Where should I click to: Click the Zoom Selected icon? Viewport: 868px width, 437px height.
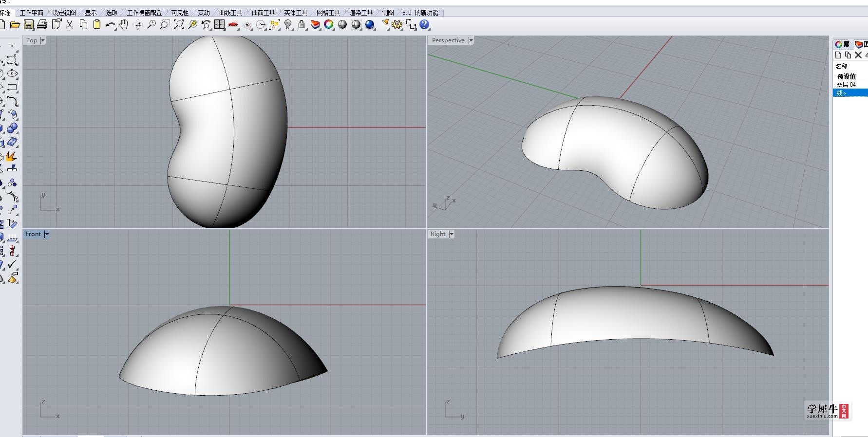point(192,25)
